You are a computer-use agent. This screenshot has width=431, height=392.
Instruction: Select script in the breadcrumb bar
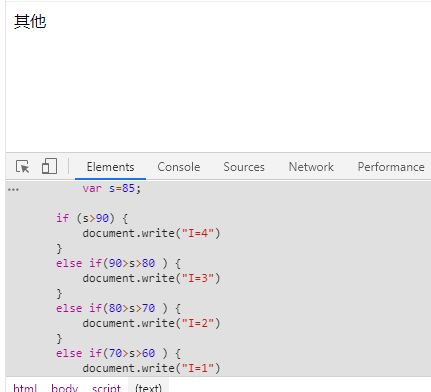tap(106, 388)
